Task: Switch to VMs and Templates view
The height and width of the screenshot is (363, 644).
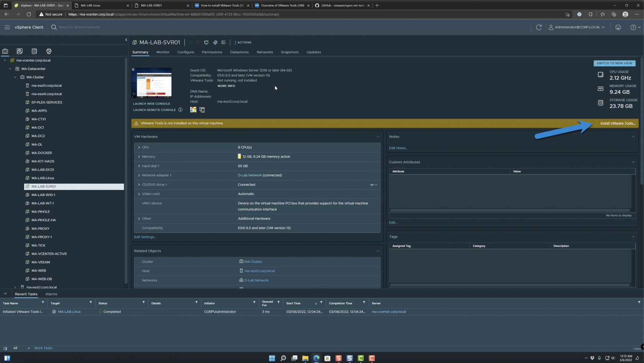Action: tap(20, 51)
